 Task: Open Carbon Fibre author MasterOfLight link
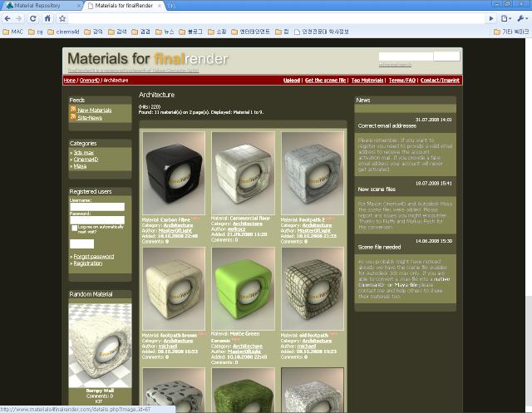click(x=175, y=230)
